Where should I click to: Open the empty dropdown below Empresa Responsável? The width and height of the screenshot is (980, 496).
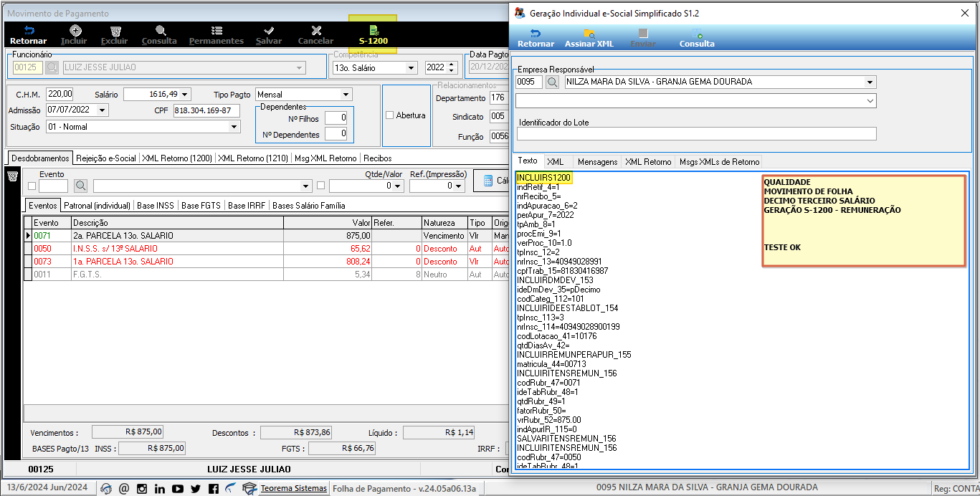pyautogui.click(x=870, y=101)
